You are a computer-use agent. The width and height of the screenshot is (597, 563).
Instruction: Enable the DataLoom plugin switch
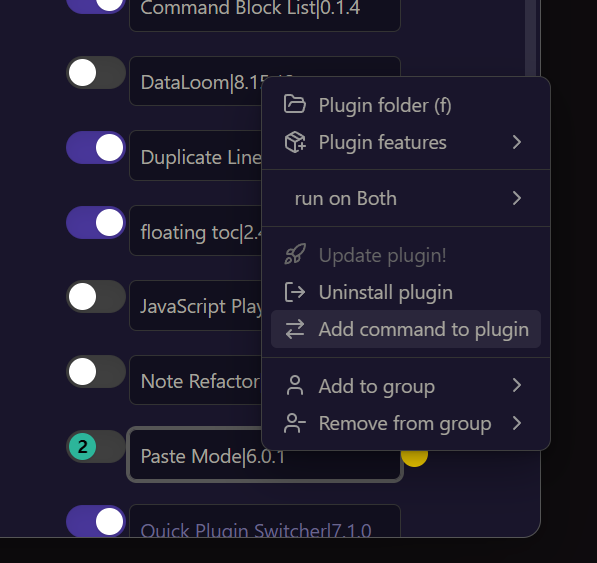(x=96, y=73)
